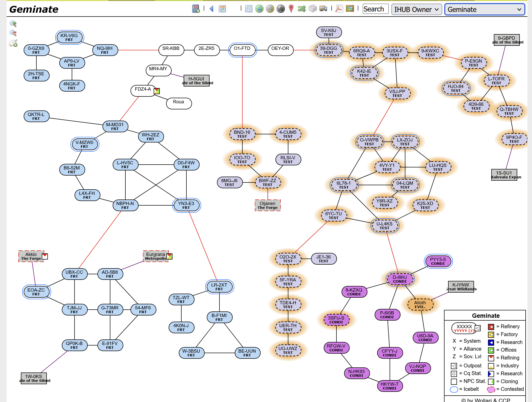Image resolution: width=532 pixels, height=402 pixels.
Task: Click the XXXXX sample node in legend
Action: 464,328
